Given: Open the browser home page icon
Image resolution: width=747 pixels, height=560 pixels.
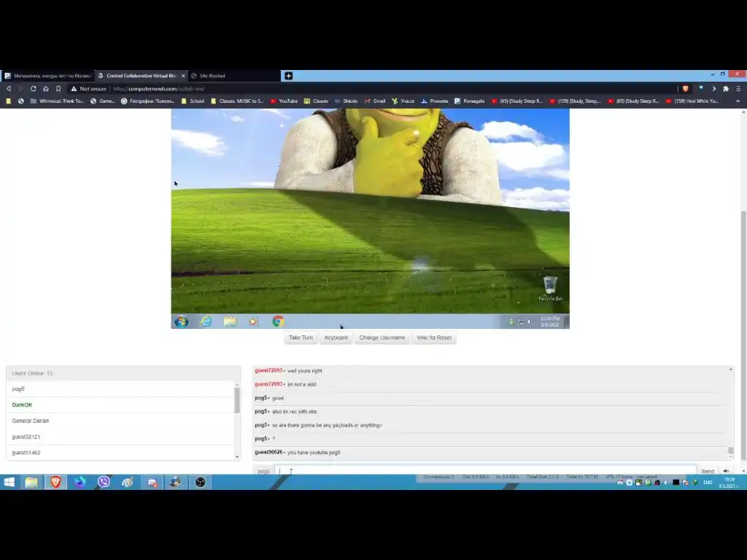Looking at the screenshot, I should 46,88.
